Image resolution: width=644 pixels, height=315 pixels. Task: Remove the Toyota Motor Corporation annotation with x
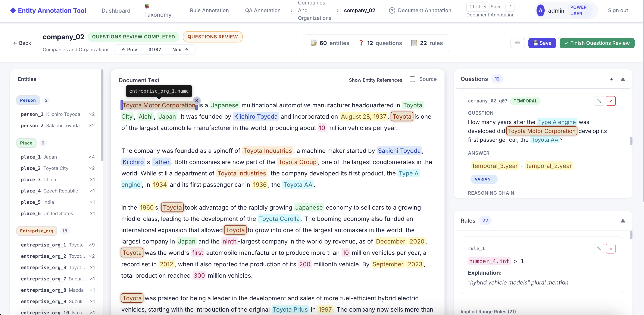197,101
